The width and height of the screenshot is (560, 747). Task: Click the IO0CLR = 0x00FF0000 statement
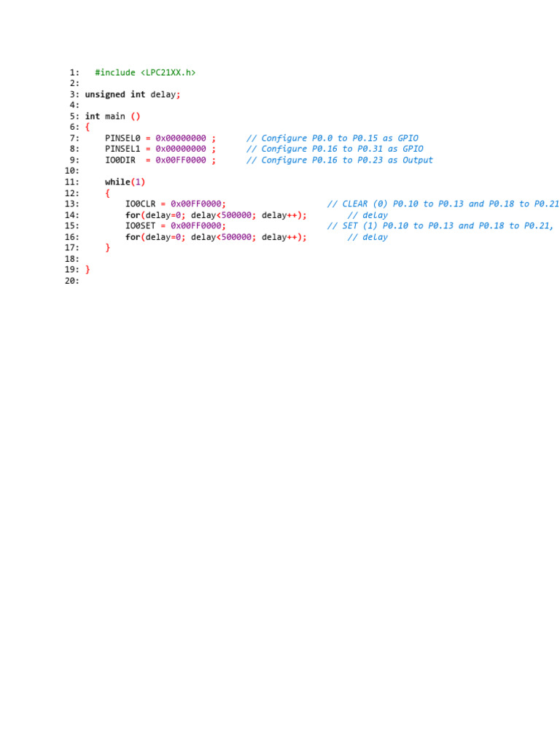[x=175, y=204]
